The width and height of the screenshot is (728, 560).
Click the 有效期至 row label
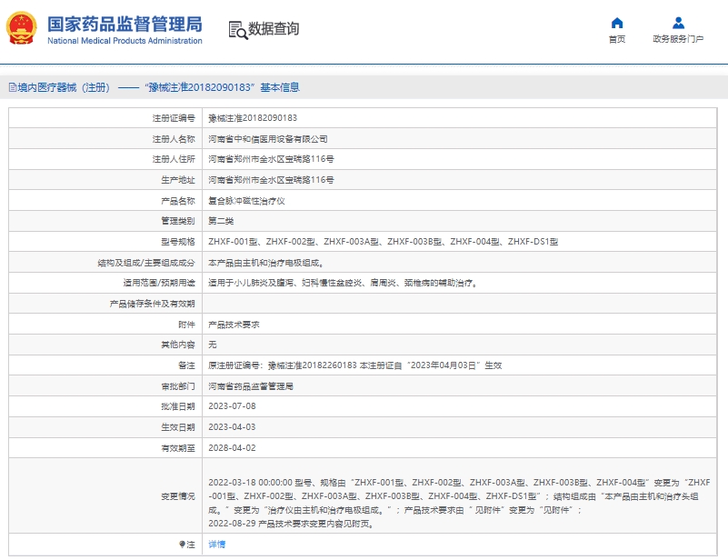[178, 448]
